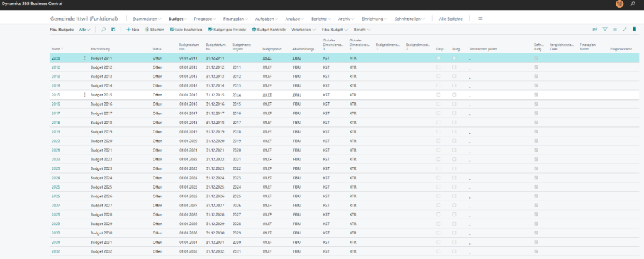Screen dimensions: 644x259
Task: Click the Budgetphase column header
Action: coord(272,49)
